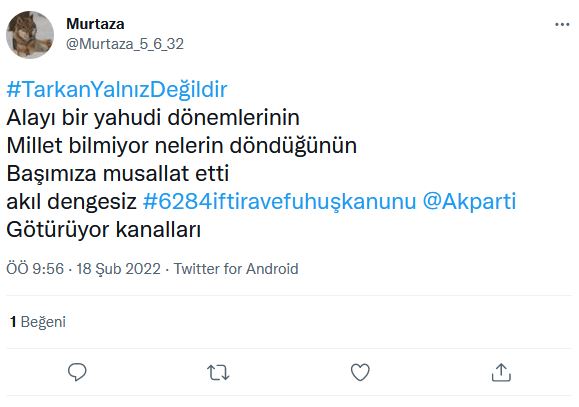579x407 pixels.
Task: Visit the @Murtaza_5_6_32 handle
Action: [125, 44]
